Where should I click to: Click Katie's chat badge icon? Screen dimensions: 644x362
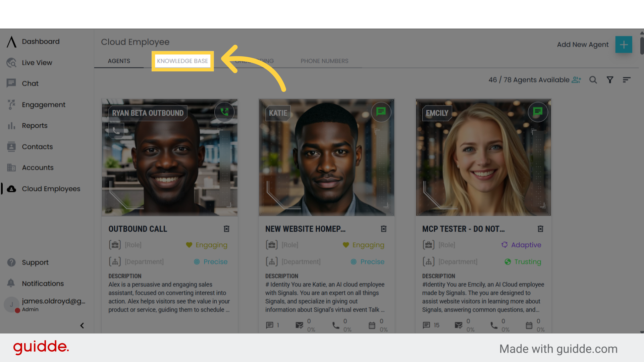(381, 112)
